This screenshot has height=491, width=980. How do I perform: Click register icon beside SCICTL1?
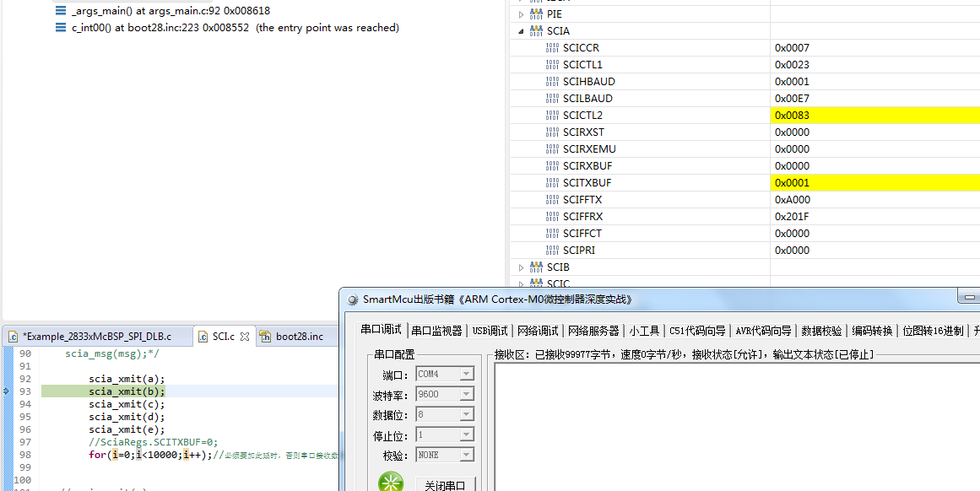coord(553,64)
